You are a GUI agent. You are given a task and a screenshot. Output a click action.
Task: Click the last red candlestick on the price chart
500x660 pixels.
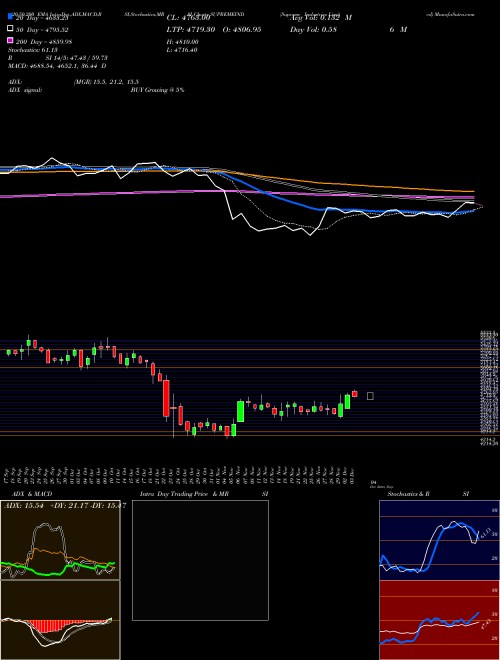point(355,394)
